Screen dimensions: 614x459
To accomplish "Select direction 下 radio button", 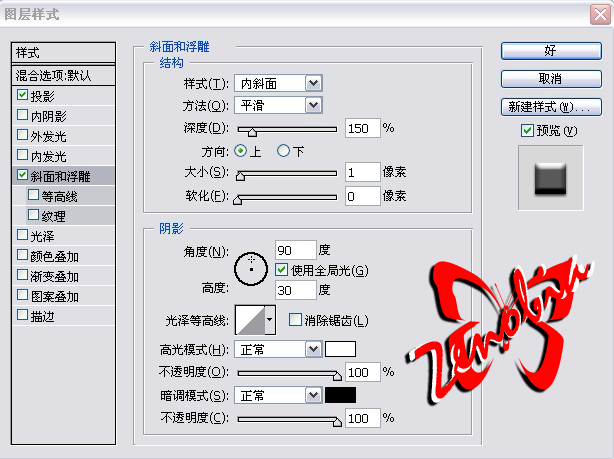I will (283, 151).
